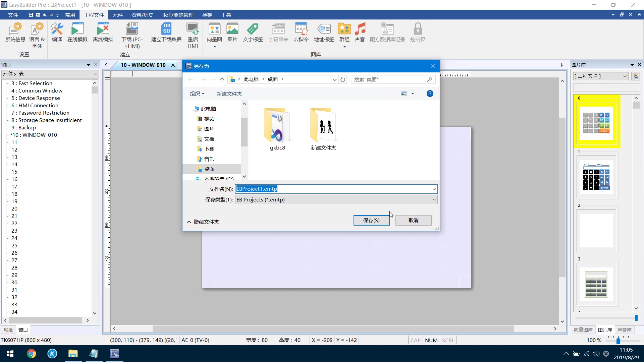The width and height of the screenshot is (644, 362).
Task: Click the 保存(S) button to save
Action: coord(371,220)
